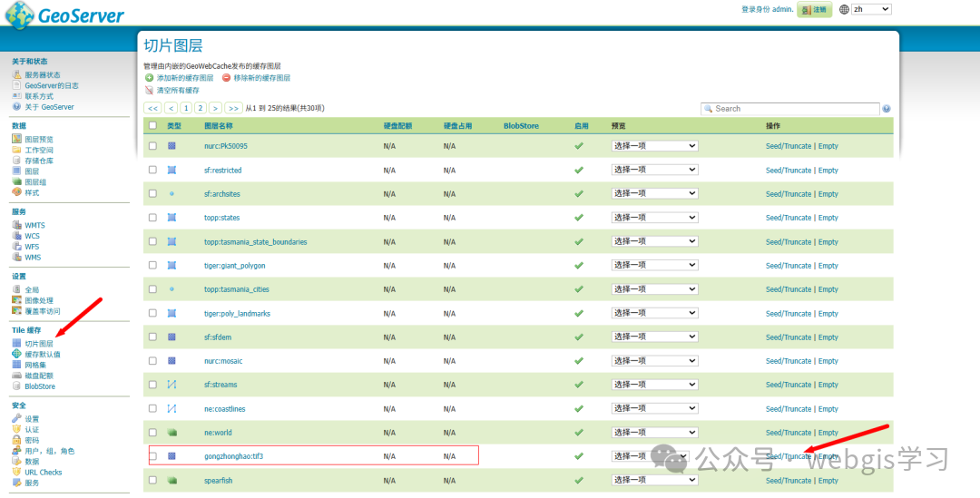The height and width of the screenshot is (498, 980).
Task: Click the GeoServer logo
Action: tap(64, 15)
